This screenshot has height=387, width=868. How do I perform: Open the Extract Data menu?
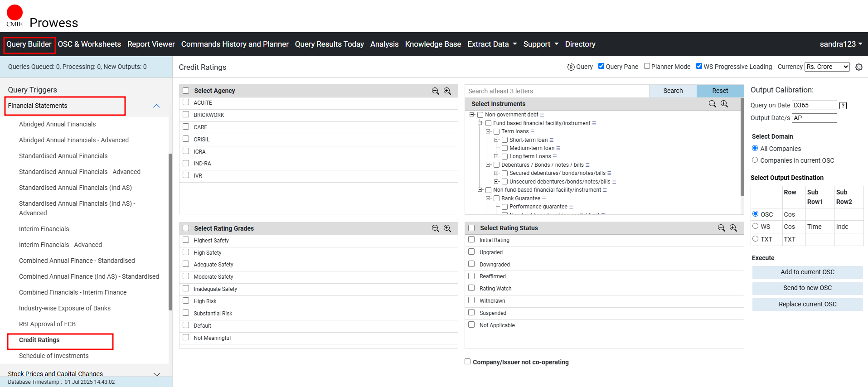point(492,44)
